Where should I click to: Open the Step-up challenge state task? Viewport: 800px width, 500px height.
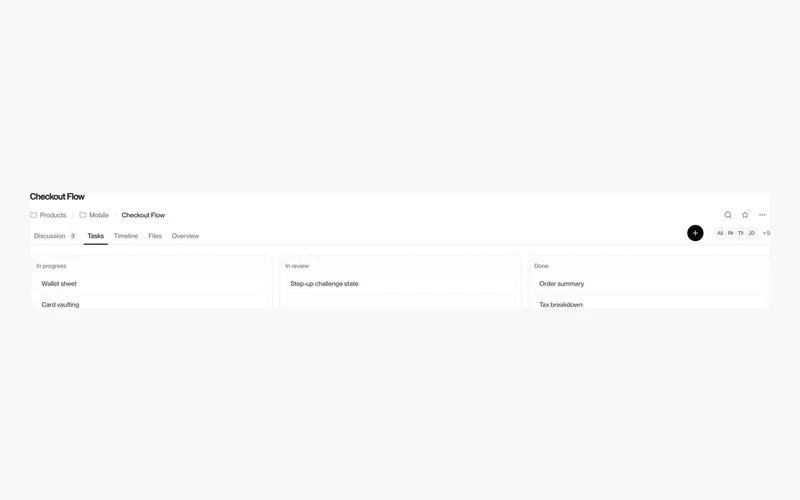pos(401,284)
